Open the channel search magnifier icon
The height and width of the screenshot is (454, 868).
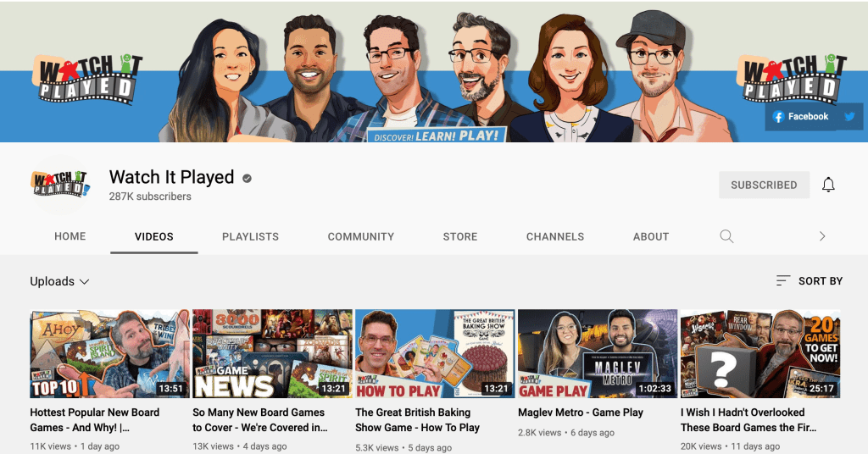click(x=726, y=236)
